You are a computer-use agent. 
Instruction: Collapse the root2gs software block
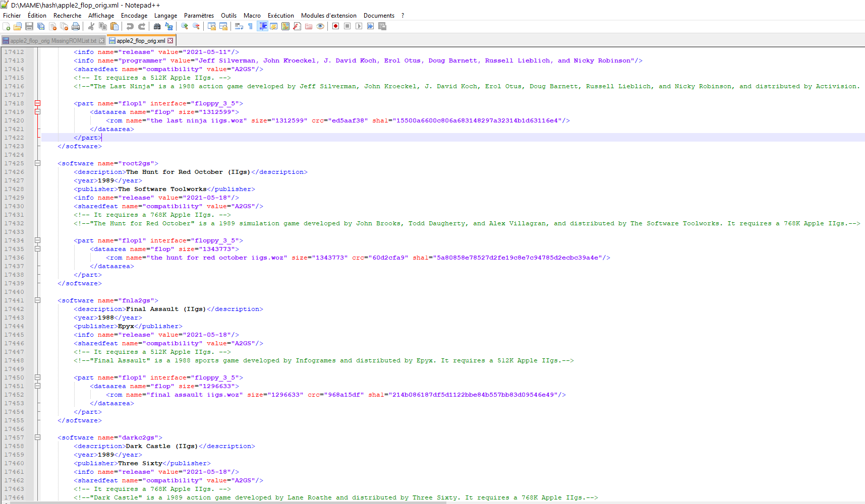[x=37, y=163]
